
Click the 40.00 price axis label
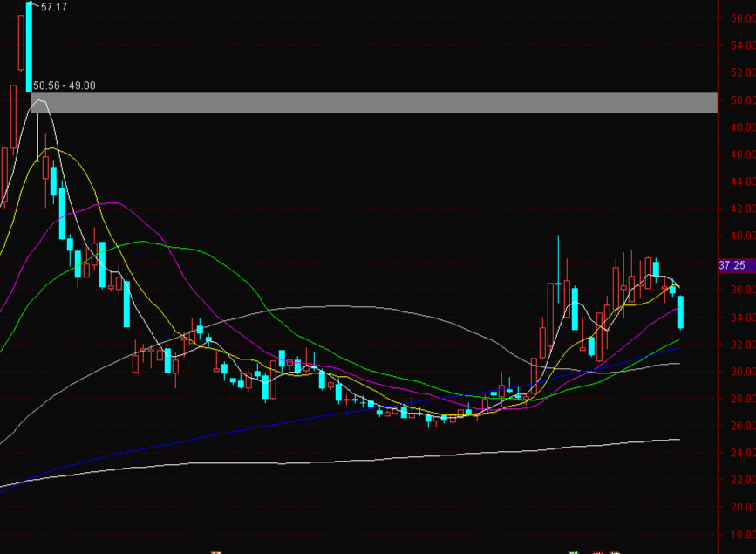tap(743, 236)
